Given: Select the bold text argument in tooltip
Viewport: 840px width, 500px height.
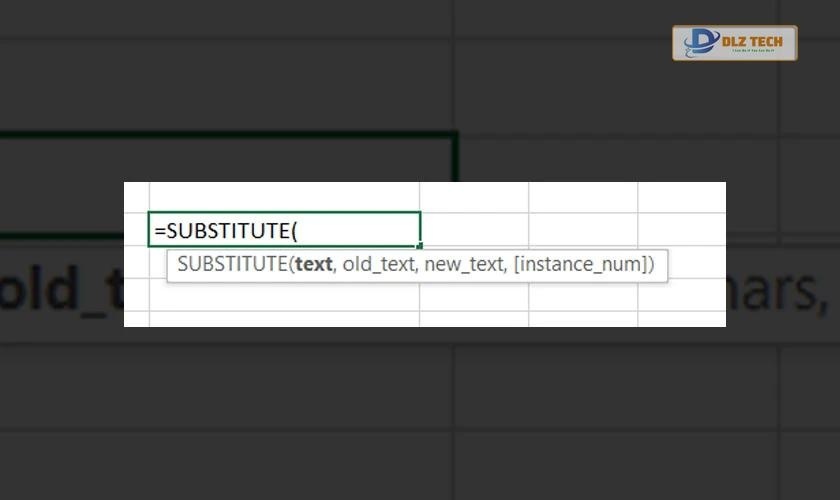Looking at the screenshot, I should pyautogui.click(x=314, y=265).
